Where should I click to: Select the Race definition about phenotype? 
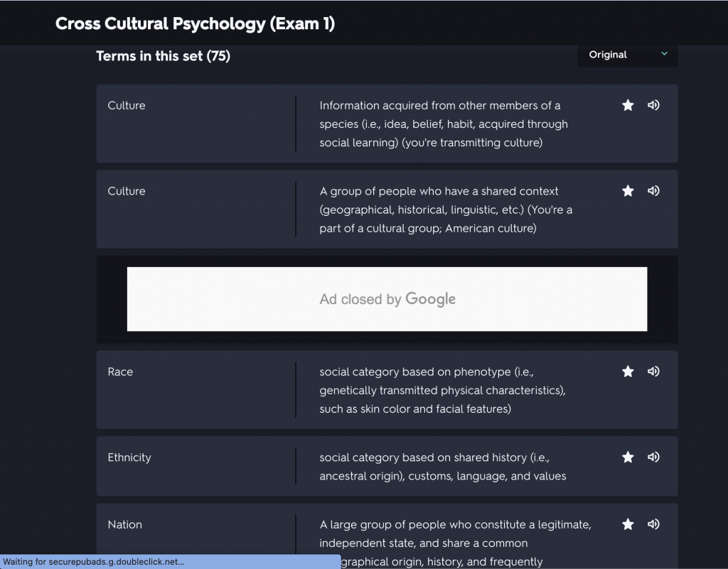click(x=442, y=391)
